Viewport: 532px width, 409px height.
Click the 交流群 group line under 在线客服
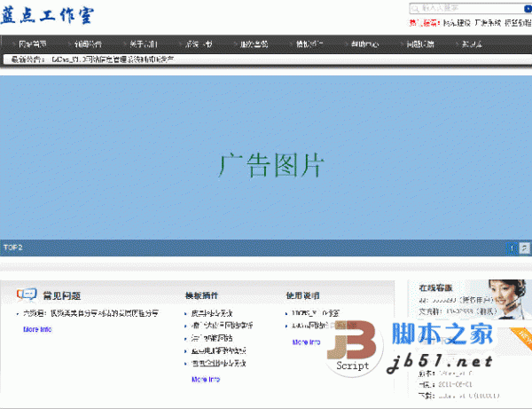click(458, 311)
